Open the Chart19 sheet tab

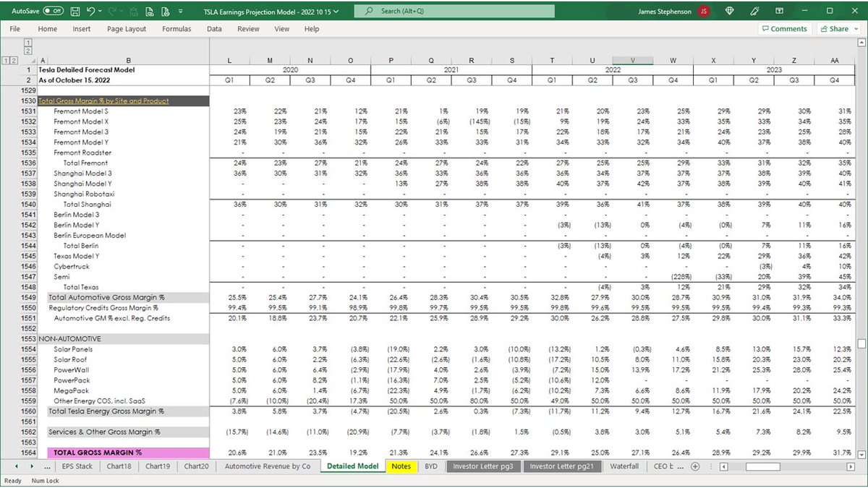coord(157,466)
